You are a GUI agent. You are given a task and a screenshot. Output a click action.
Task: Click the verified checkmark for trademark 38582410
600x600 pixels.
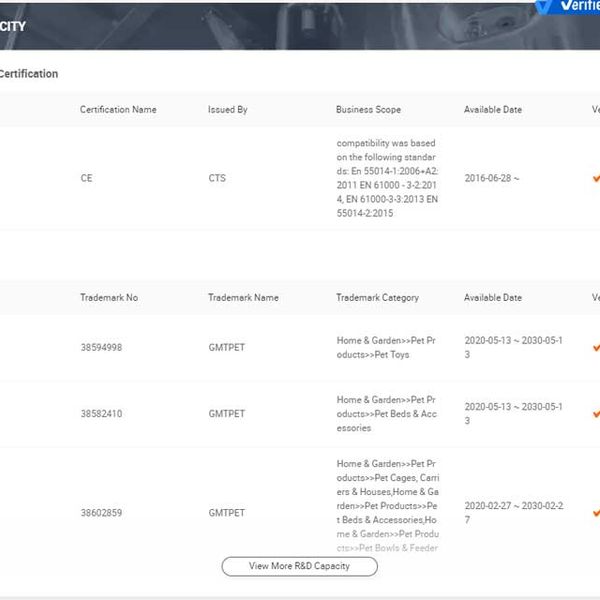coord(596,414)
